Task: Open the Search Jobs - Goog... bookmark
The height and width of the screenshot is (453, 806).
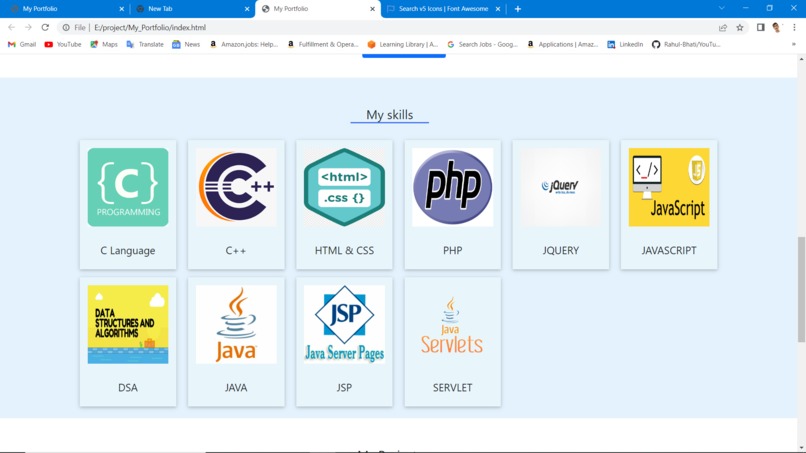Action: (482, 44)
